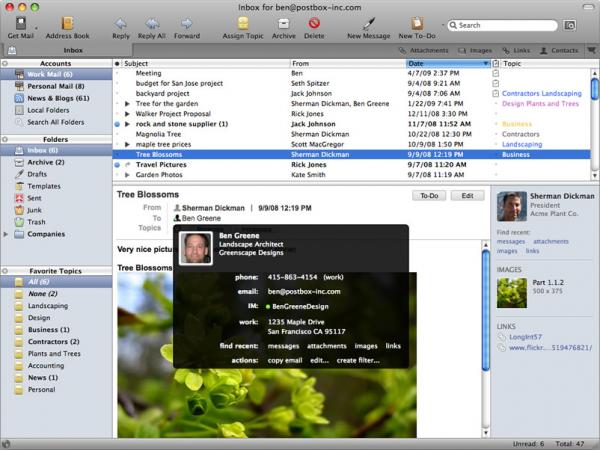Toggle unread dot on rock and stone supplier
The height and width of the screenshot is (450, 600).
click(x=118, y=124)
